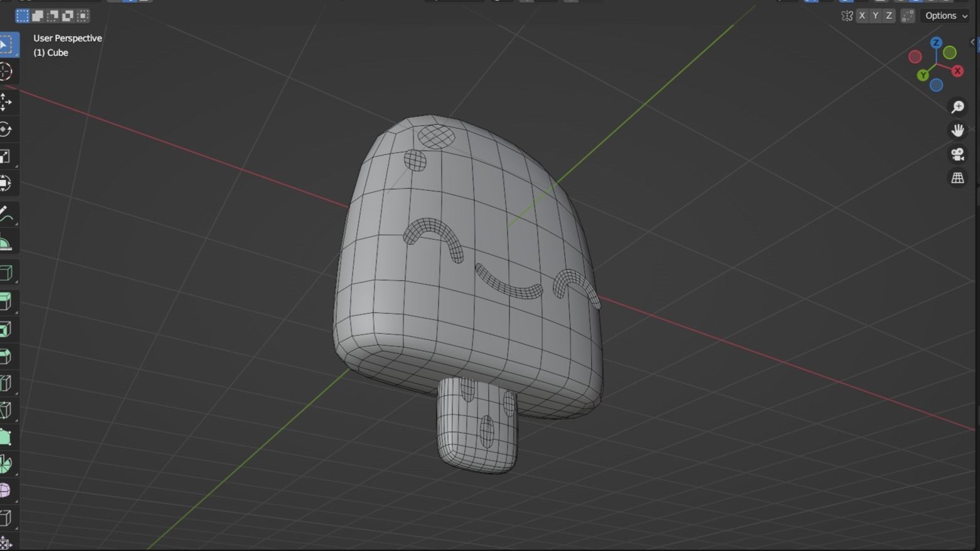Image resolution: width=980 pixels, height=551 pixels.
Task: Switch perspective/orthographic with grid icon
Action: 957,178
